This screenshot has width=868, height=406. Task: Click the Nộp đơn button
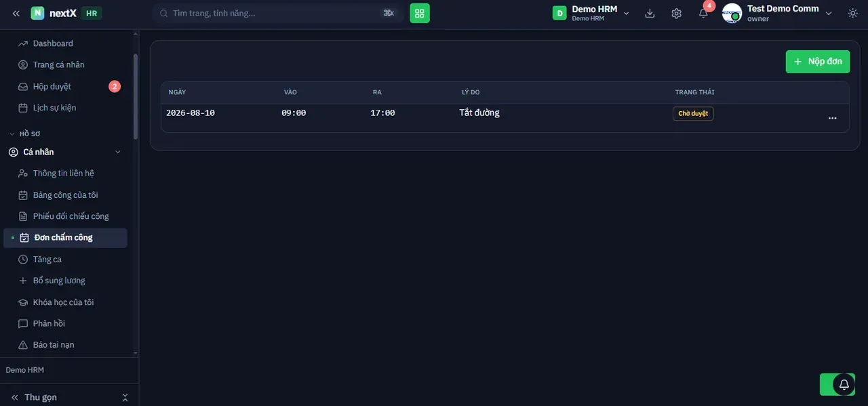click(x=818, y=62)
